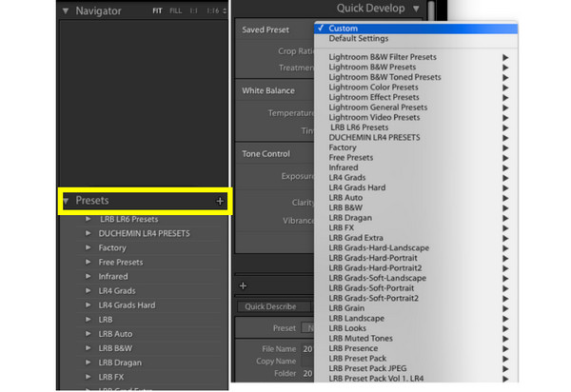
Task: Open LRB Preset Pack submenu
Action: (416, 359)
